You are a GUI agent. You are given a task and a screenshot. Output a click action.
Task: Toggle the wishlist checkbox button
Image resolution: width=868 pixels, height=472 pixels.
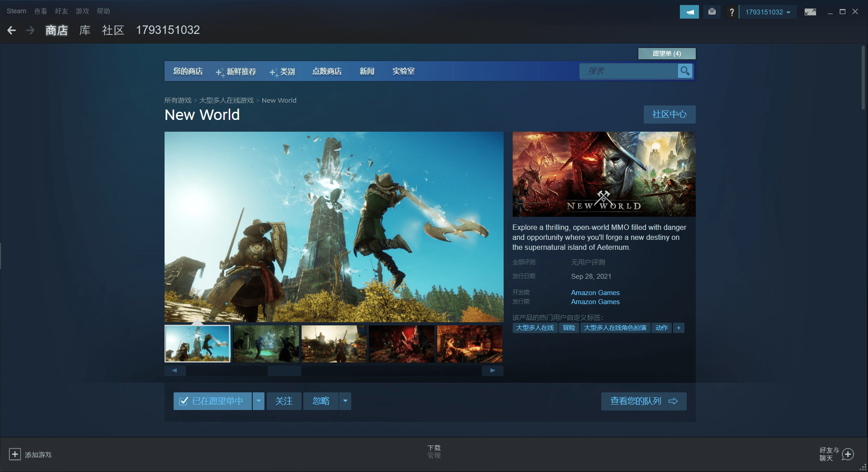click(212, 401)
